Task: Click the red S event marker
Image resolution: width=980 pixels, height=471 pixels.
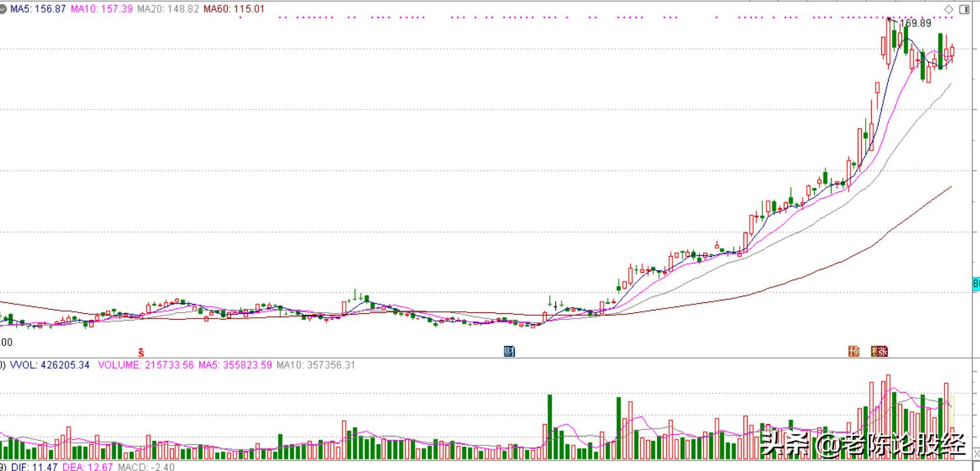Action: 141,351
